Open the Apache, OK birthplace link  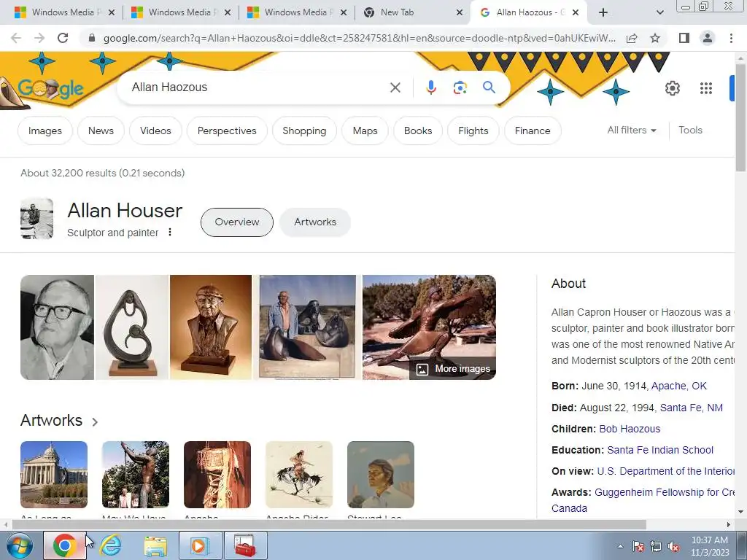pyautogui.click(x=679, y=386)
